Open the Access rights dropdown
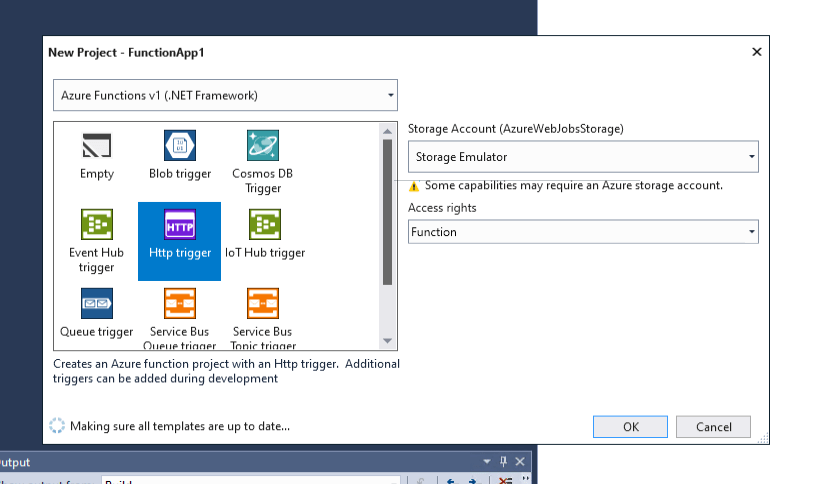 (x=583, y=232)
